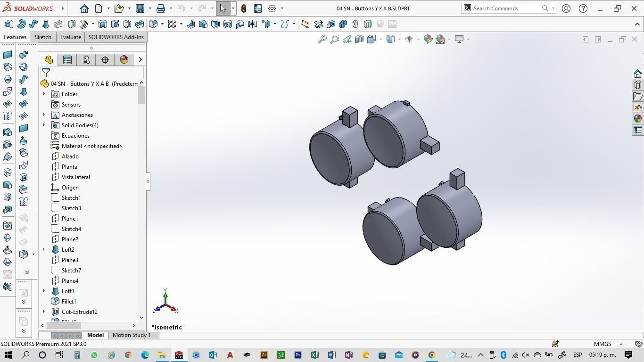
Task: Click the Search Commands input field
Action: (x=506, y=8)
